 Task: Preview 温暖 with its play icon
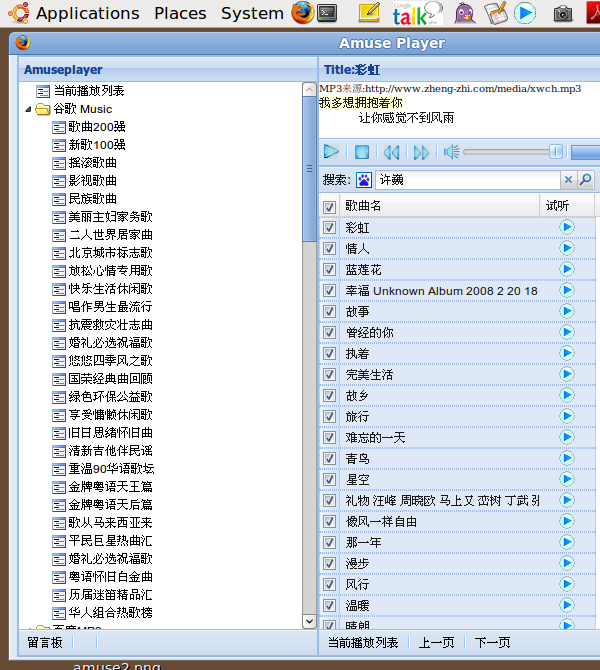pos(567,605)
